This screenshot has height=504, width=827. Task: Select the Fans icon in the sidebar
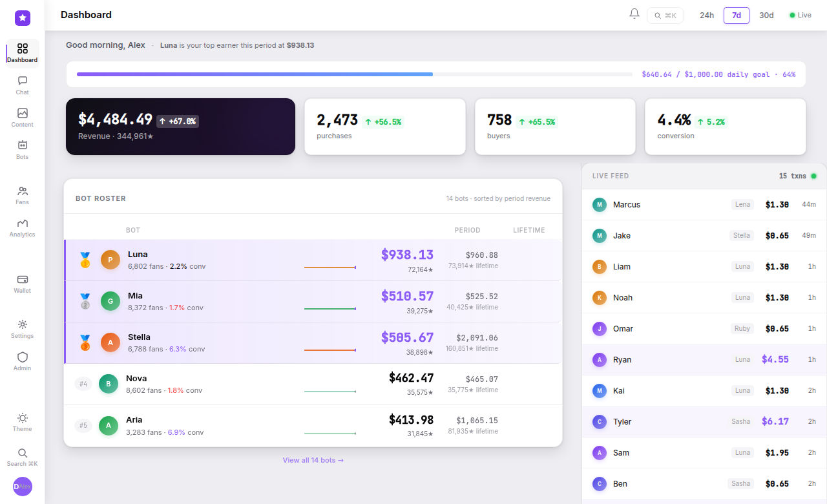click(x=22, y=195)
